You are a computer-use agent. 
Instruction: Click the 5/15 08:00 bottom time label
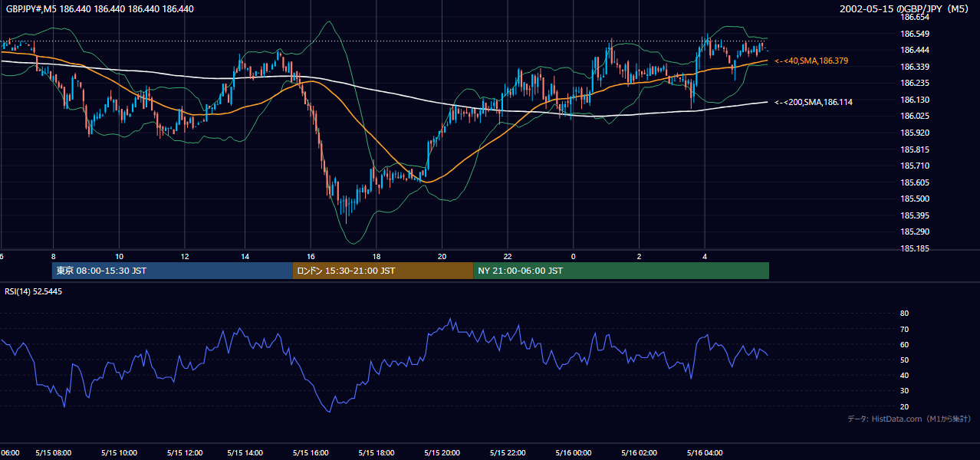click(x=54, y=453)
